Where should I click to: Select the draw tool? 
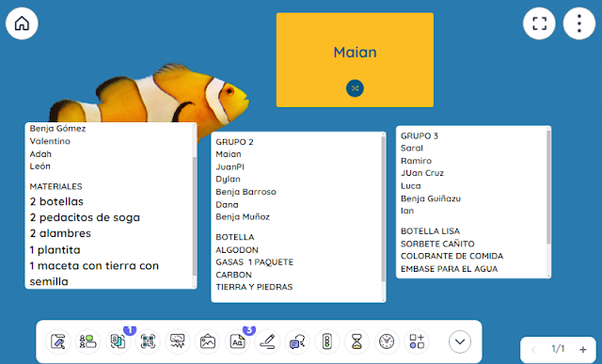pyautogui.click(x=267, y=341)
